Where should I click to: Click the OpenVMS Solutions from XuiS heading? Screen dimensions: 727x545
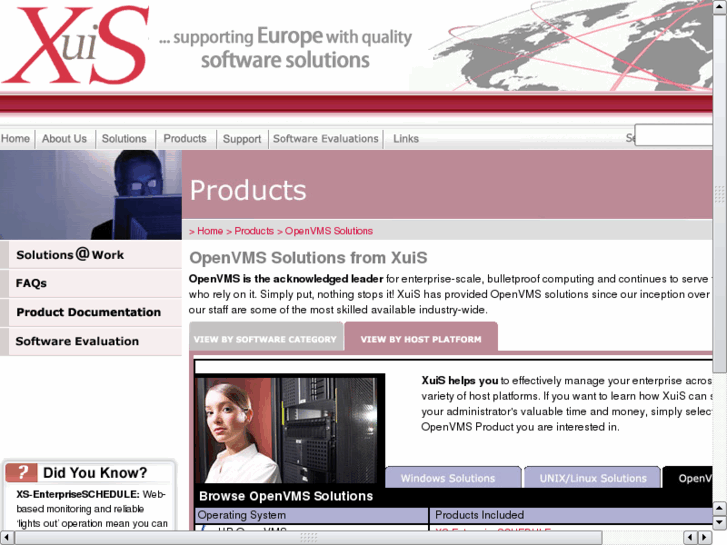click(x=308, y=257)
